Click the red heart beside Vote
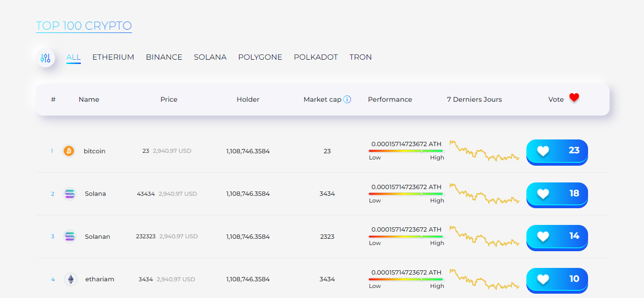Viewport: 644px width, 298px height. (x=574, y=98)
